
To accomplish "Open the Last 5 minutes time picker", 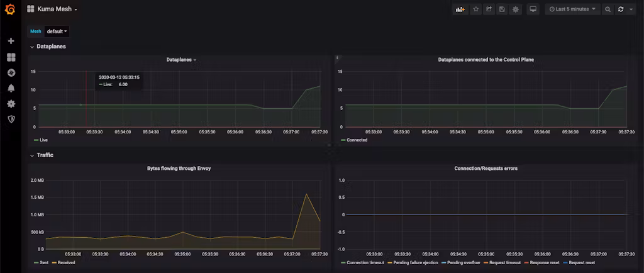I will [x=572, y=9].
